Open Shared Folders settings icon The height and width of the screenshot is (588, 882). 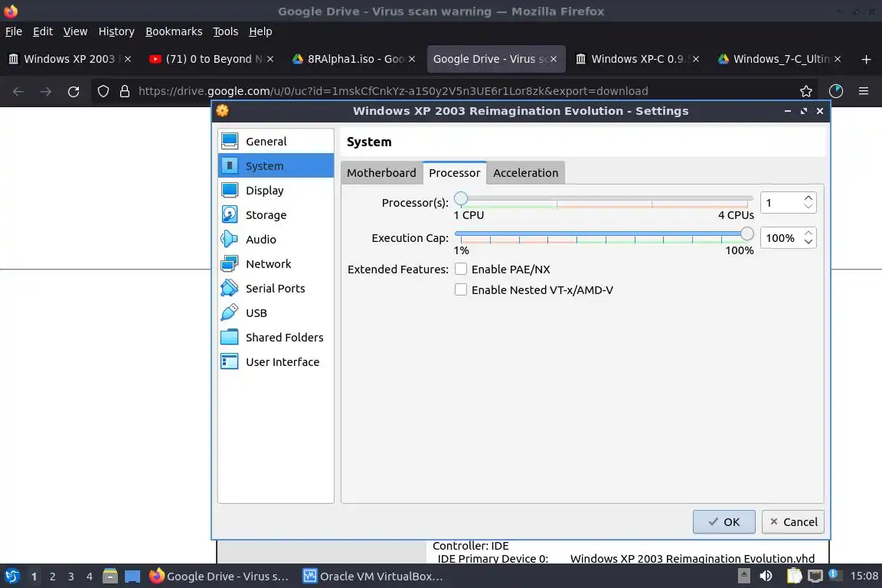click(x=230, y=337)
